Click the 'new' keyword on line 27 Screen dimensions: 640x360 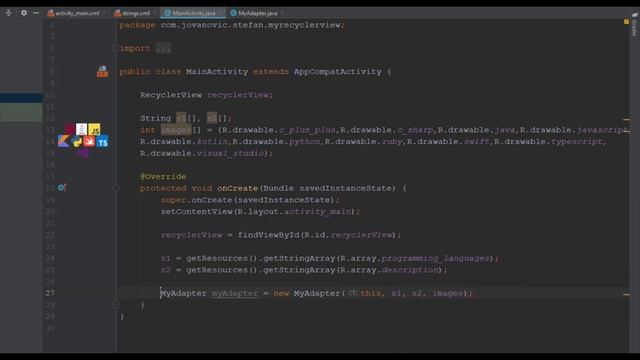[281, 293]
